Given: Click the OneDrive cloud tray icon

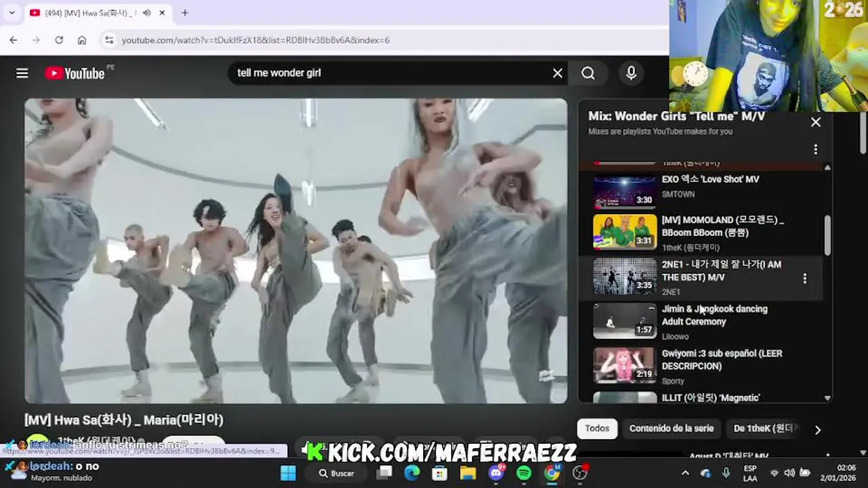Looking at the screenshot, I should pyautogui.click(x=706, y=473).
